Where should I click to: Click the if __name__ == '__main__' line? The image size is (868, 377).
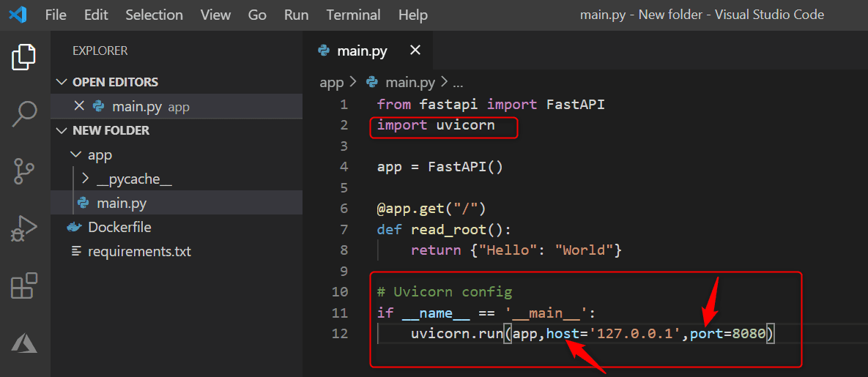pos(486,313)
